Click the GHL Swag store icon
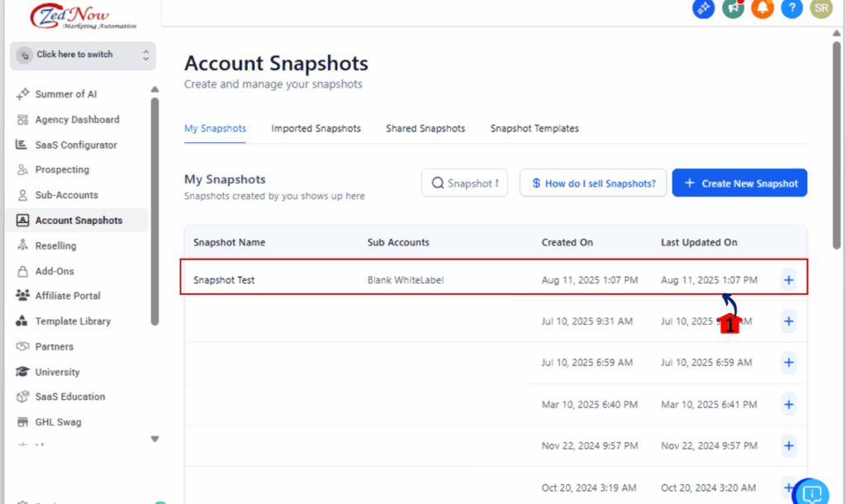 click(22, 422)
